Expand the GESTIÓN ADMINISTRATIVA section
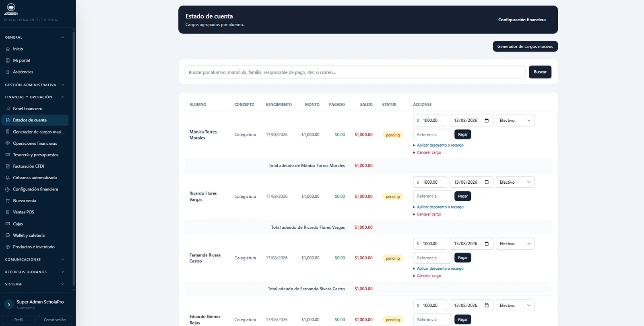 [34, 85]
